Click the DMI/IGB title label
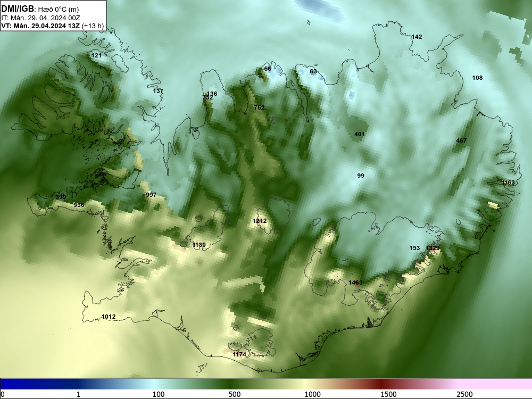This screenshot has height=399, width=532. coord(18,9)
